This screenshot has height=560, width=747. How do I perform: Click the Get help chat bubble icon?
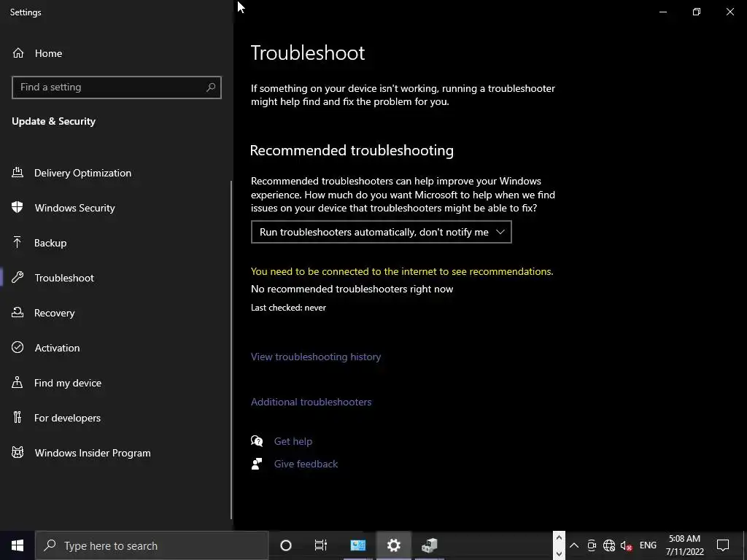[x=257, y=441]
